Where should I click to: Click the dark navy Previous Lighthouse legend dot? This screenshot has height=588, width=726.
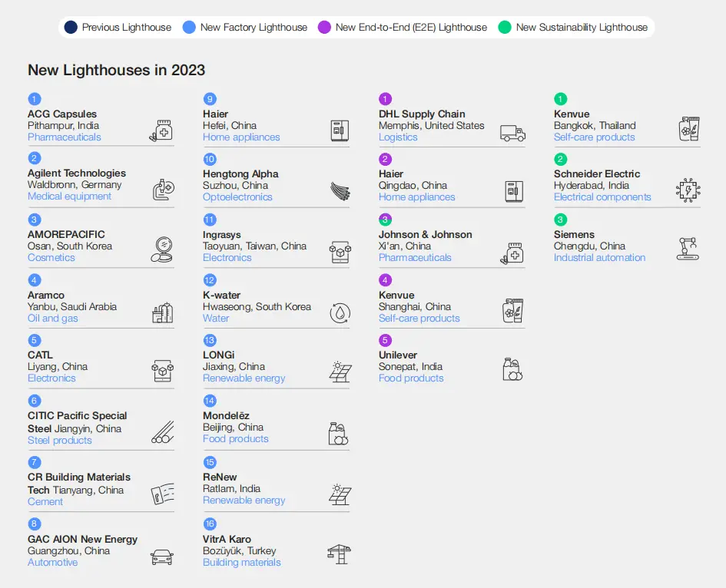click(x=71, y=28)
